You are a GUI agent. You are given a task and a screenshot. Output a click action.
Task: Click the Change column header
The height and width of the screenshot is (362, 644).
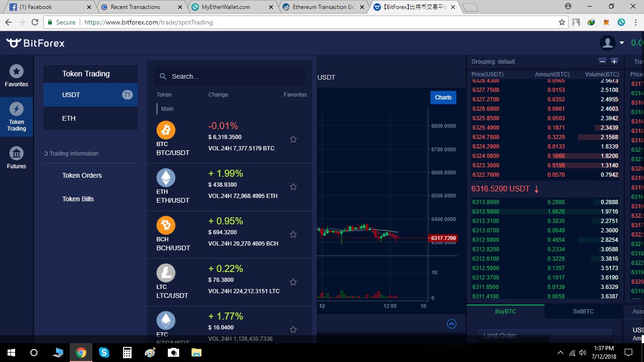pos(218,95)
